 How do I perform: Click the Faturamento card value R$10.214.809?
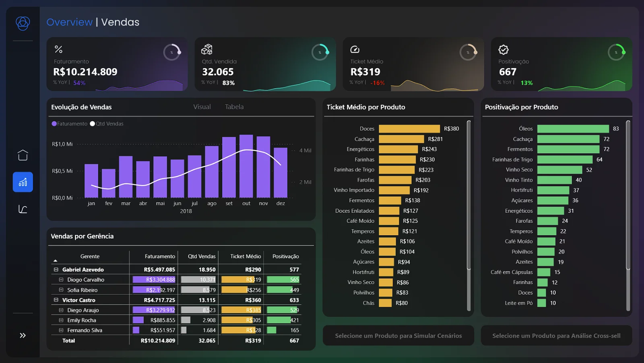click(x=85, y=72)
